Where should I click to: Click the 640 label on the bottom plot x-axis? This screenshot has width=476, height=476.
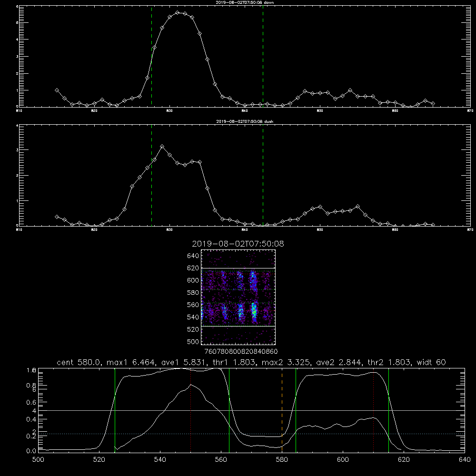tap(465, 460)
